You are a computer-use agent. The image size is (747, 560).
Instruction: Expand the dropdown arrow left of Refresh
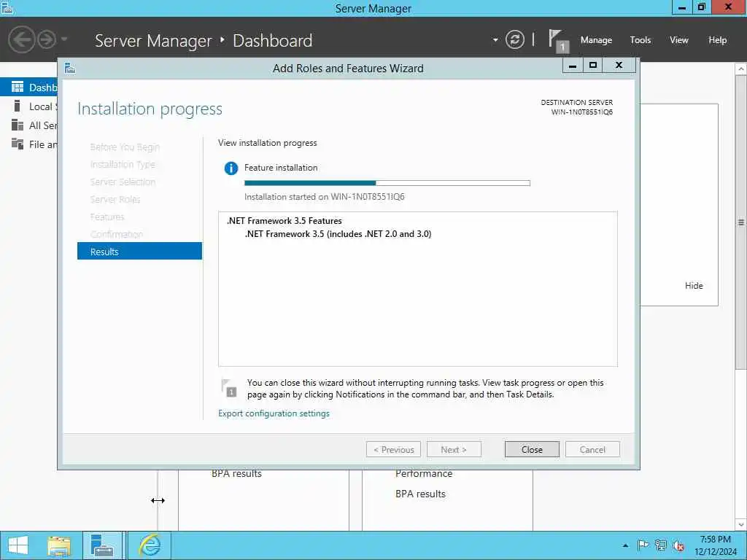point(495,40)
